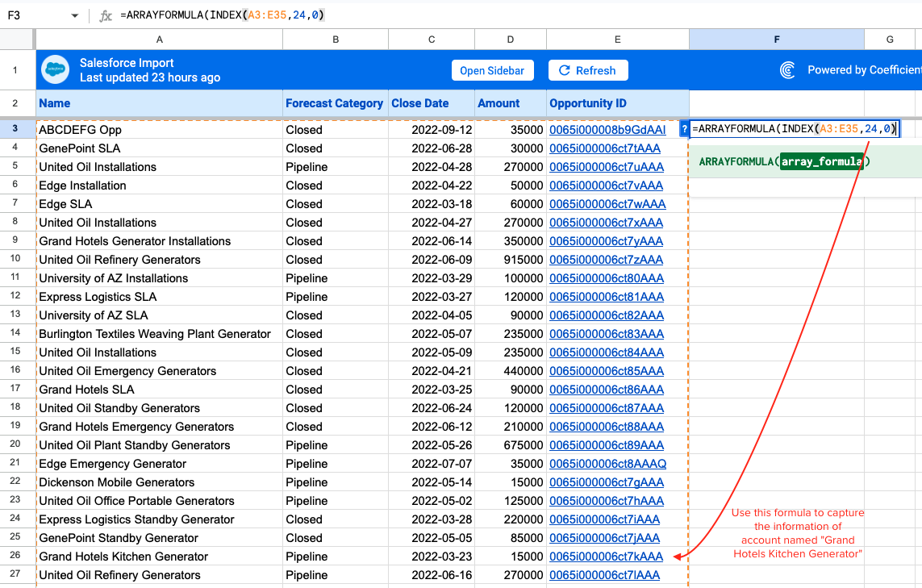Select the cell "ABCDEFG Opp"
Viewport: 922px width, 588px height.
160,130
